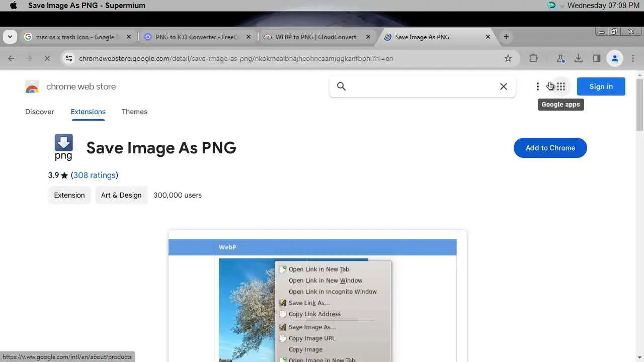Open the Apple menu icon
The height and width of the screenshot is (362, 644).
coord(14,6)
